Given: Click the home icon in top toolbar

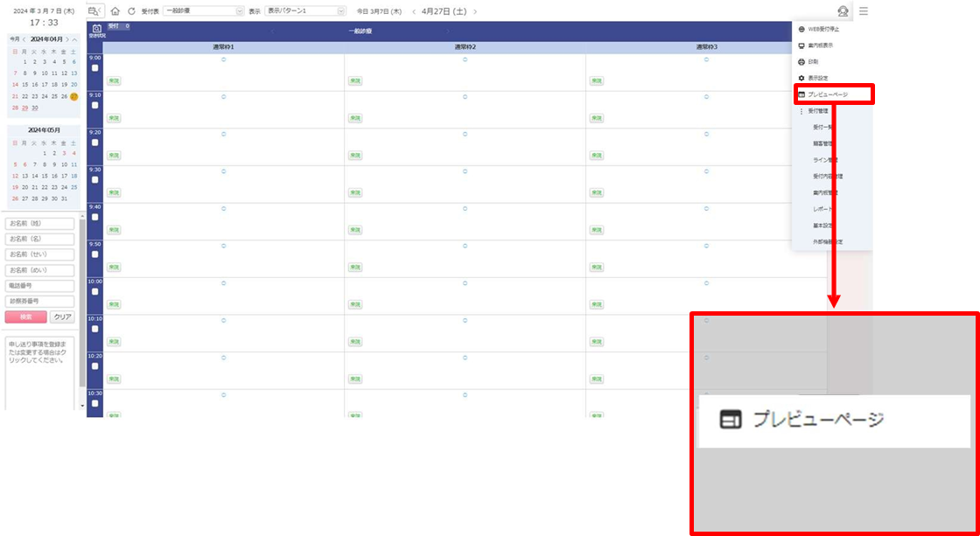Looking at the screenshot, I should click(115, 11).
